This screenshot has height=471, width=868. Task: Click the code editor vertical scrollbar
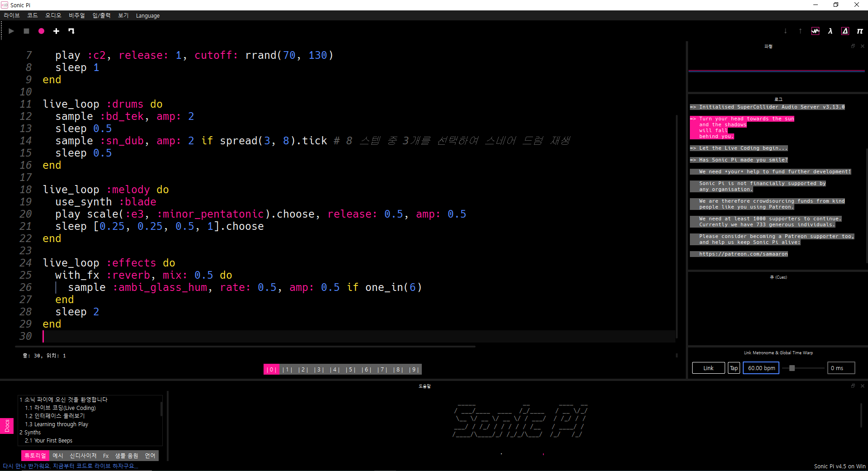[x=677, y=226]
